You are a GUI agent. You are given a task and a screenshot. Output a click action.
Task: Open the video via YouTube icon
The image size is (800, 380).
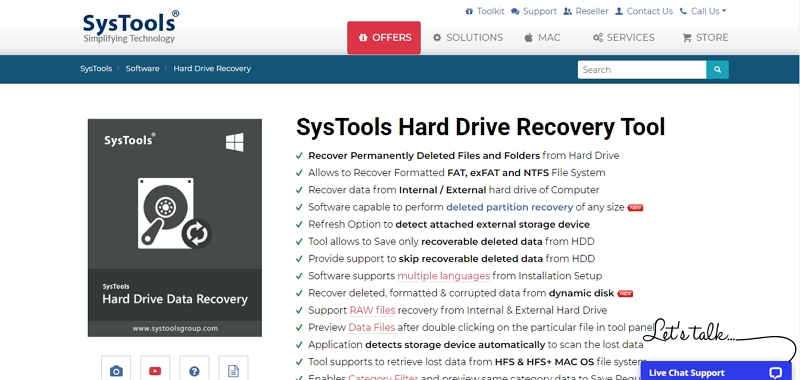click(x=155, y=369)
